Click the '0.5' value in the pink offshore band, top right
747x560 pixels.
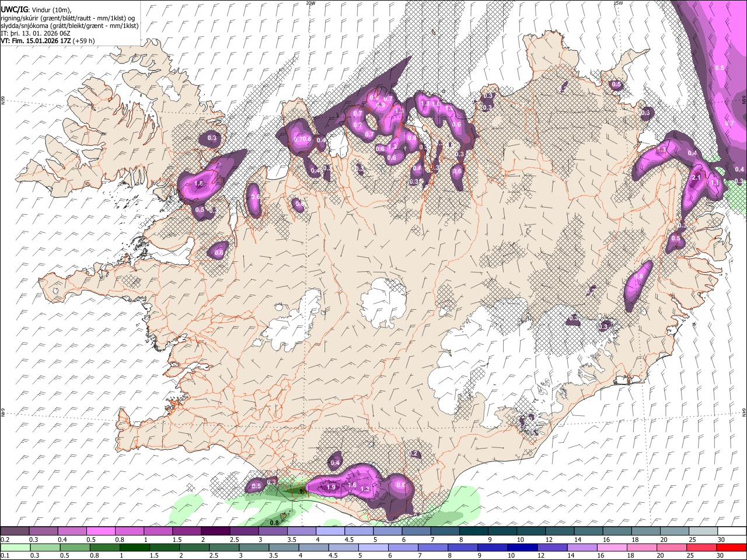point(720,68)
